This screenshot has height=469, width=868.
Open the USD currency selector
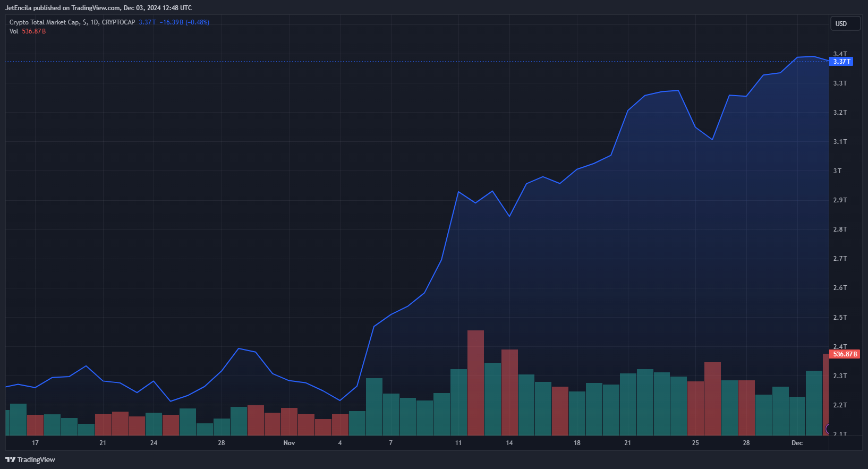pos(845,23)
